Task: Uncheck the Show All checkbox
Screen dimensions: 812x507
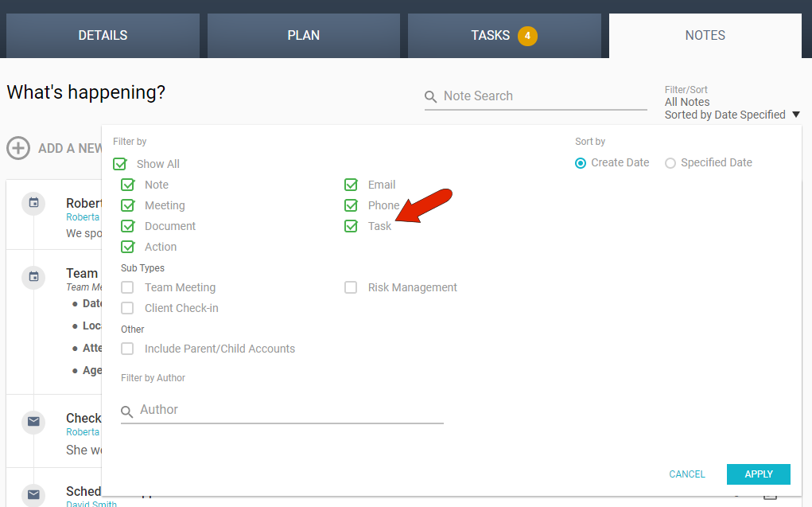Action: tap(120, 164)
